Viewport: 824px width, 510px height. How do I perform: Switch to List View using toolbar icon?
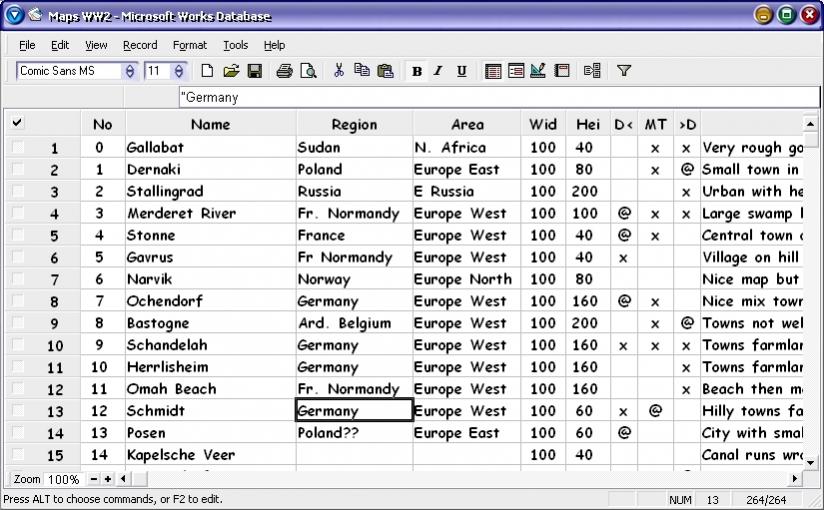pos(493,71)
